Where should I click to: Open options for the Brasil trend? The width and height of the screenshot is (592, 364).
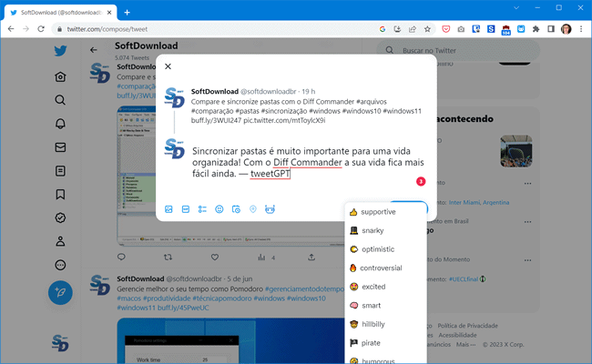tap(527, 222)
